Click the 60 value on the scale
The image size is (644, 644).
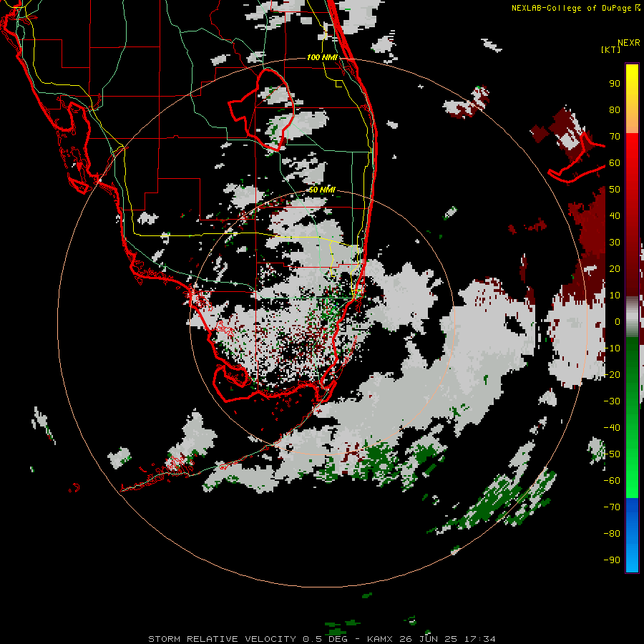pos(615,162)
